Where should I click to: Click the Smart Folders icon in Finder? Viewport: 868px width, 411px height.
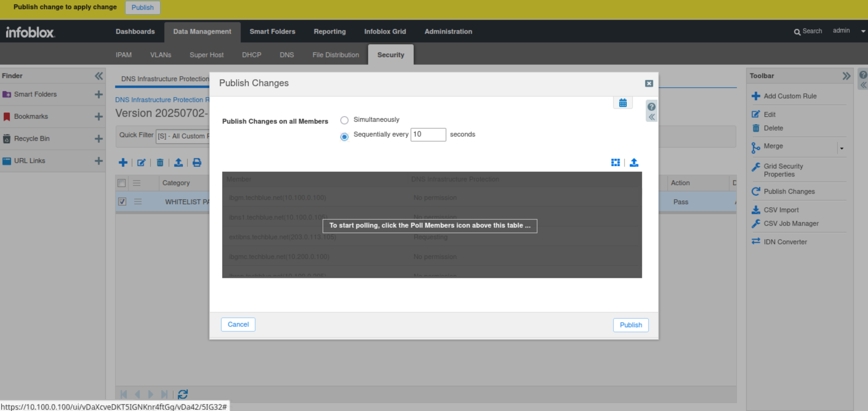(7, 94)
